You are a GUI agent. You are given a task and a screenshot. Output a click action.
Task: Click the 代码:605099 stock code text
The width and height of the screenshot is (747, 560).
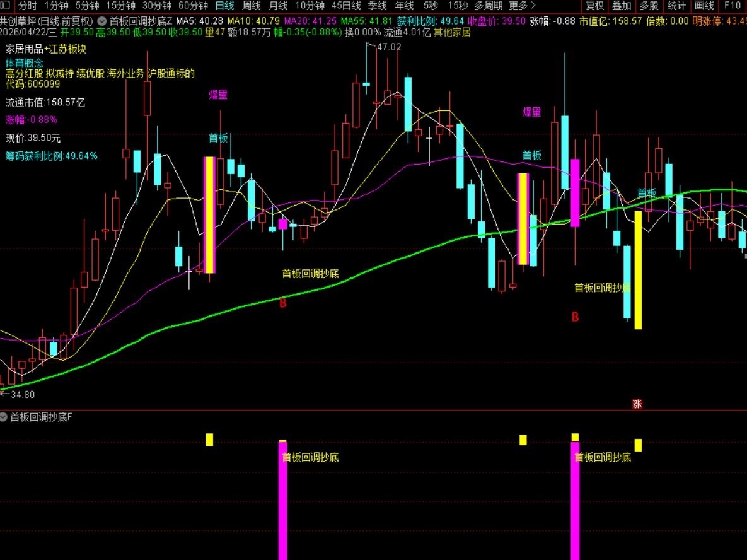33,85
